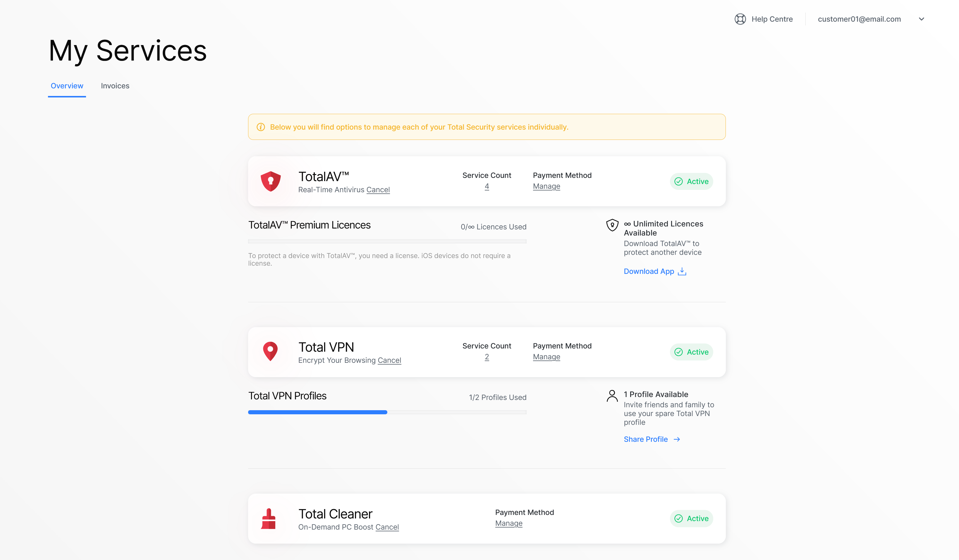Cancel the Total Cleaner On-Demand PC Boost service
The image size is (959, 560).
pos(387,527)
